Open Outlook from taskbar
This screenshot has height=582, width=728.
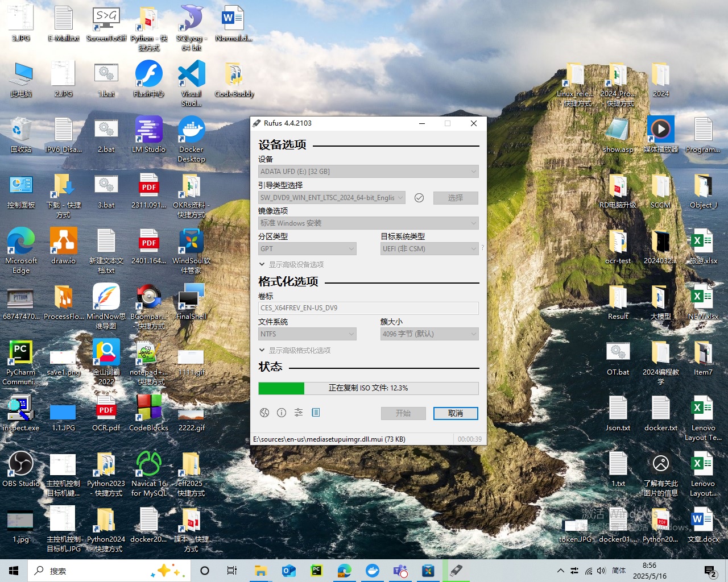click(x=289, y=571)
